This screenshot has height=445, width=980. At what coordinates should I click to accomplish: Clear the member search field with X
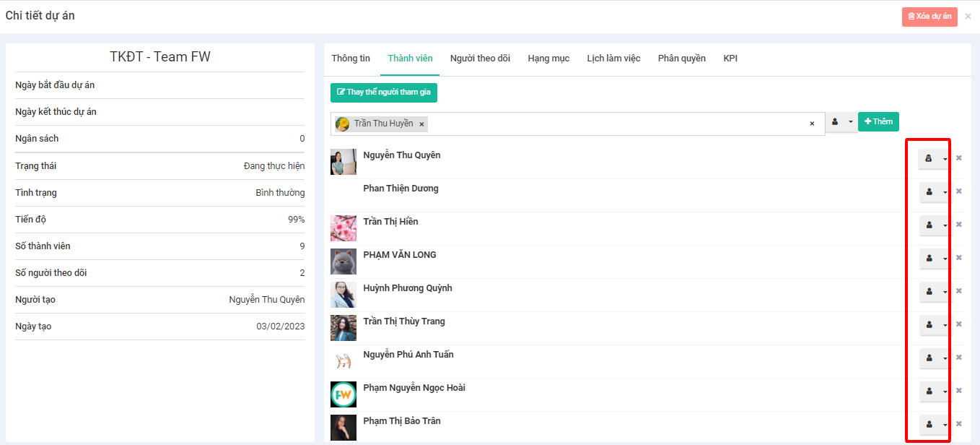(812, 124)
